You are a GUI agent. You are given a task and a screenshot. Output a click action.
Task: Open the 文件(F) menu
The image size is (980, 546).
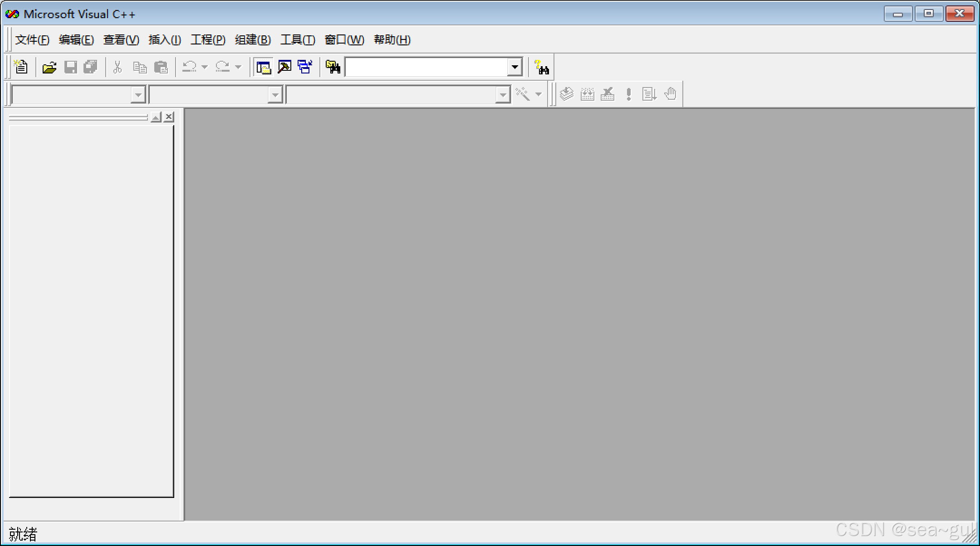[32, 40]
